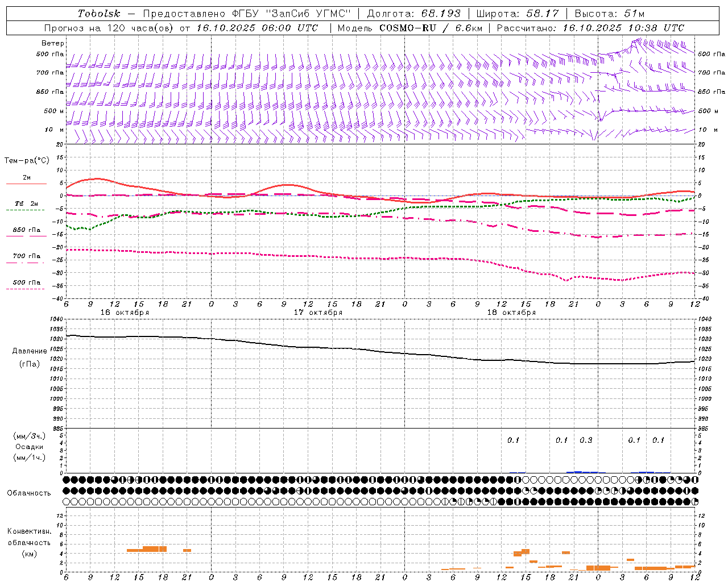This screenshot has width=728, height=582.
Task: Click the Tobolsk station title
Action: [99, 14]
